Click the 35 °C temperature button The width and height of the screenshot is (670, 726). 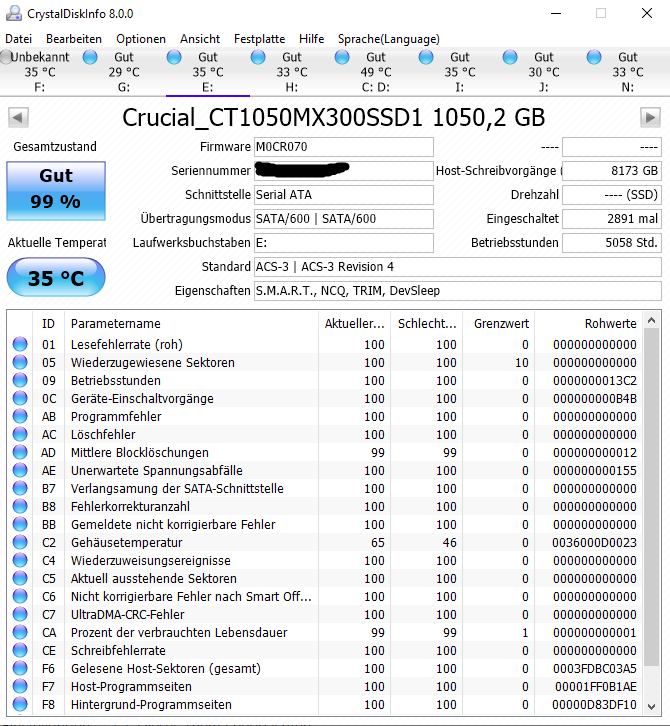56,277
